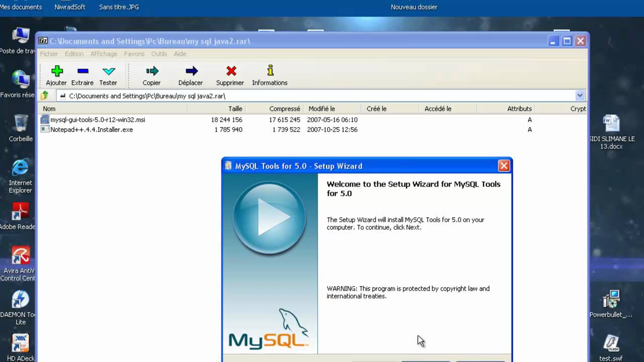Image resolution: width=644 pixels, height=362 pixels.
Task: Open Favoris réseau desktop icon
Action: pos(21,79)
